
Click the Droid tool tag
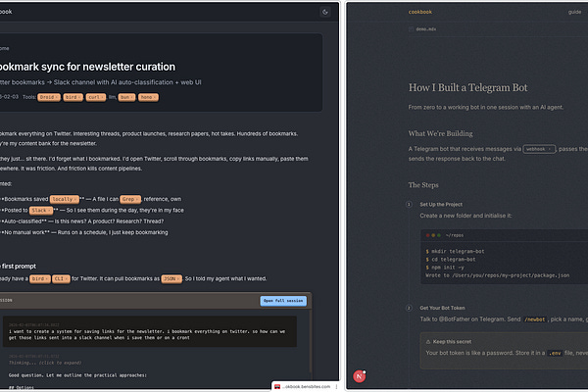49,97
